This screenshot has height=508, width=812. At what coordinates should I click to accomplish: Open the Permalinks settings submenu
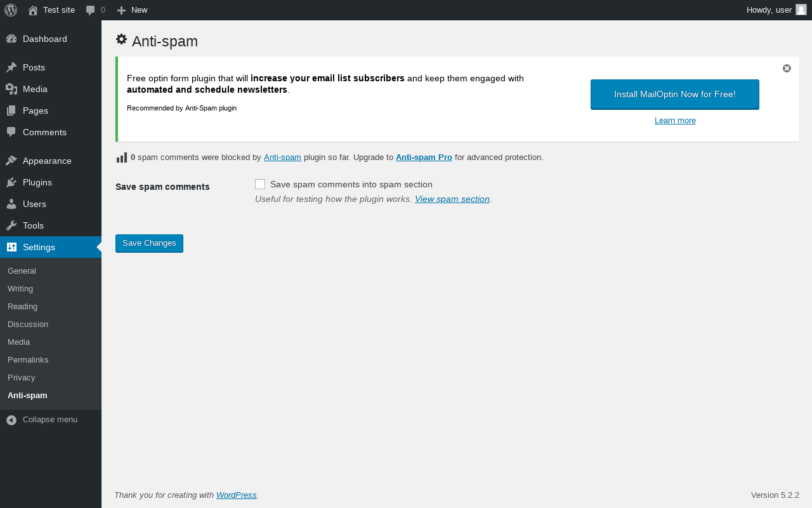tap(28, 359)
